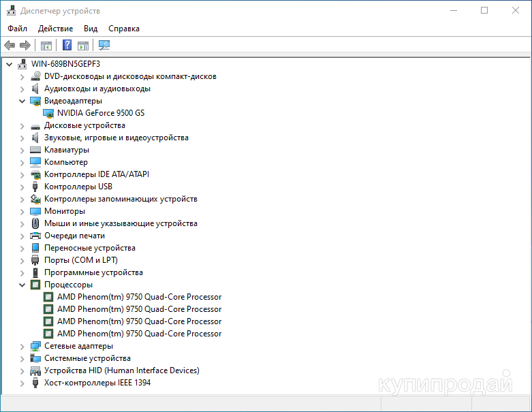Viewport: 532px width, 412px height.
Task: Click the blue Help question mark icon
Action: [67, 46]
